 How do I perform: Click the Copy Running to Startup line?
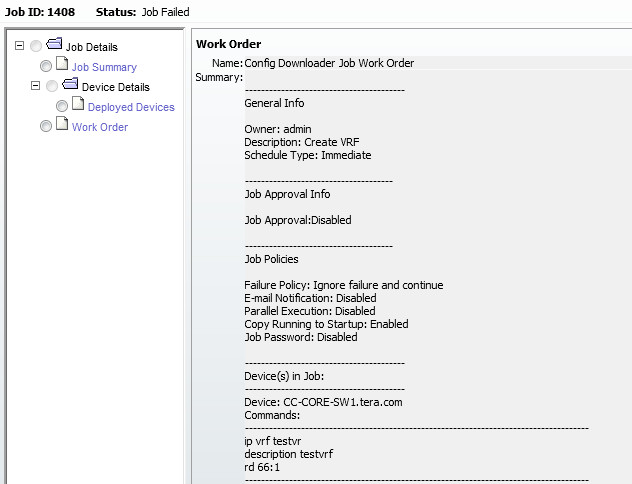tap(326, 324)
